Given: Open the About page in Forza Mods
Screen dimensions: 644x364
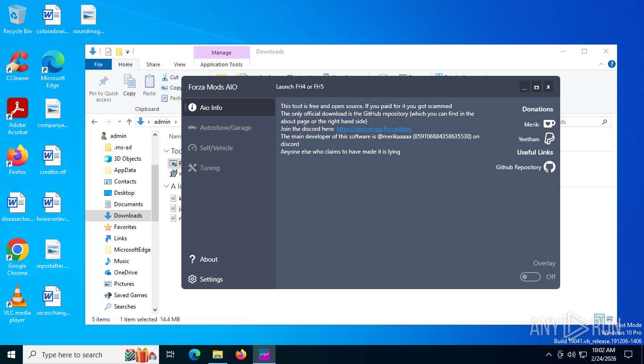Looking at the screenshot, I should pyautogui.click(x=229, y=259).
